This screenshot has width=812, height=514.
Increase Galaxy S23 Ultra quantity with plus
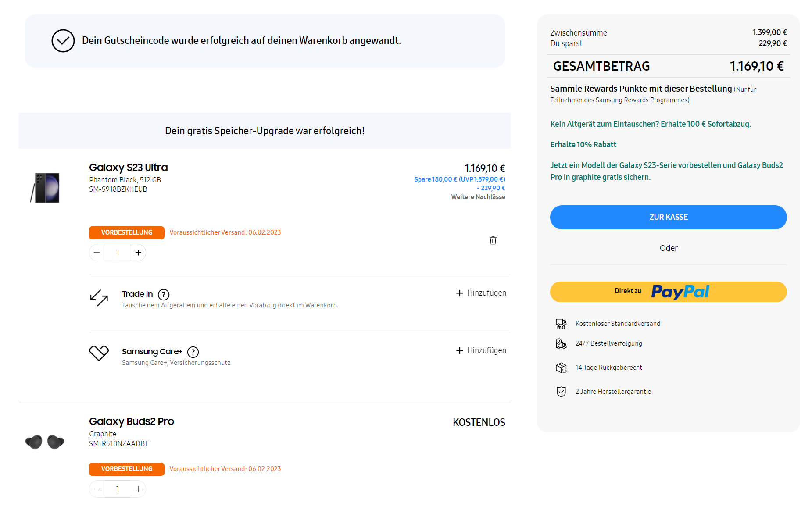(x=138, y=253)
